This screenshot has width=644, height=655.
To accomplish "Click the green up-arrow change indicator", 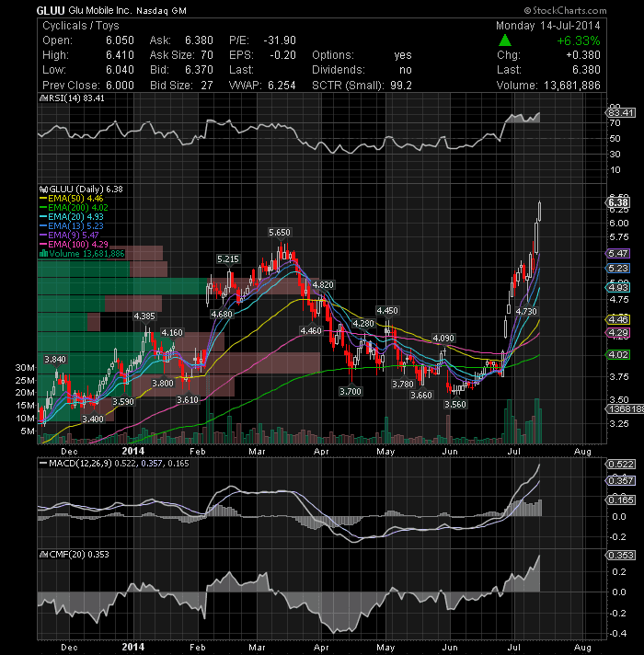I will 505,40.
